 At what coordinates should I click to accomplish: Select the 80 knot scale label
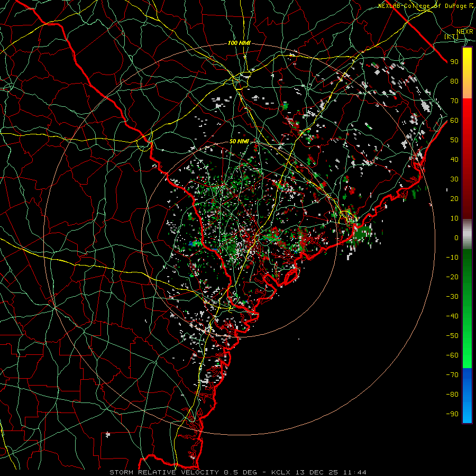click(454, 81)
